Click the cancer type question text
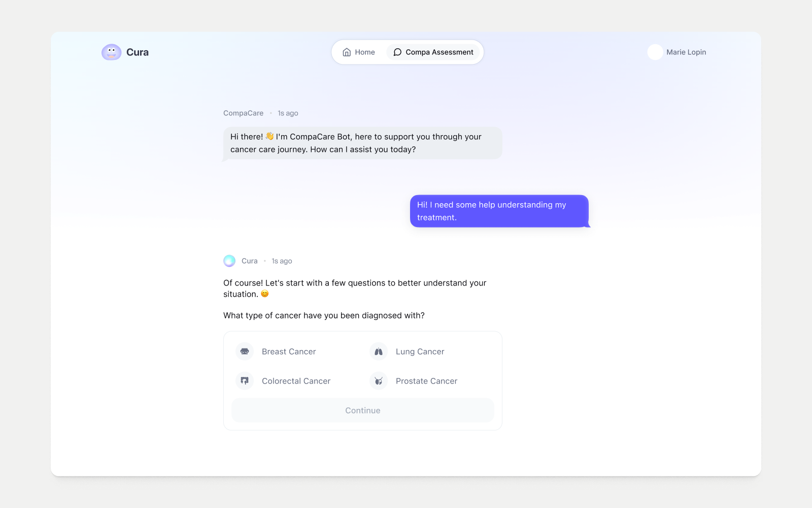This screenshot has height=508, width=812. coord(324,315)
